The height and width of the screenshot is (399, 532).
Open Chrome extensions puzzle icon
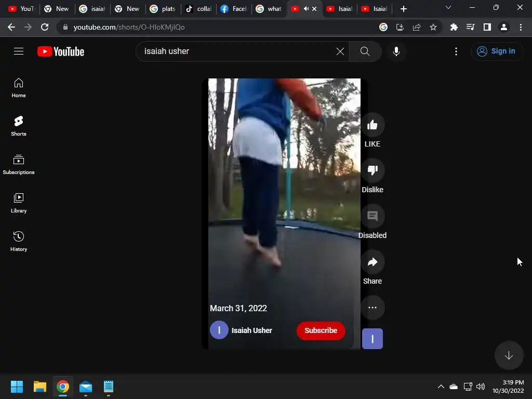(x=454, y=27)
